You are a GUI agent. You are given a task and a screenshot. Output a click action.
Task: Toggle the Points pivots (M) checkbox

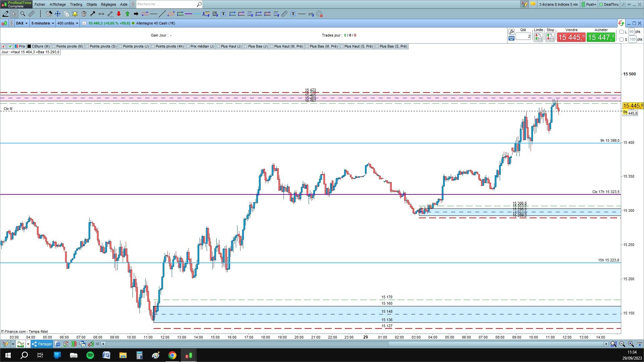pos(54,46)
